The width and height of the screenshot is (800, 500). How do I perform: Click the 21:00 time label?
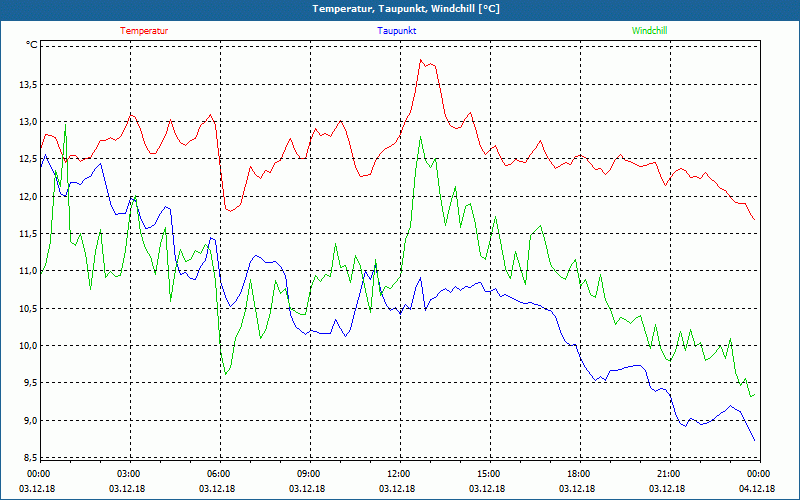(670, 474)
